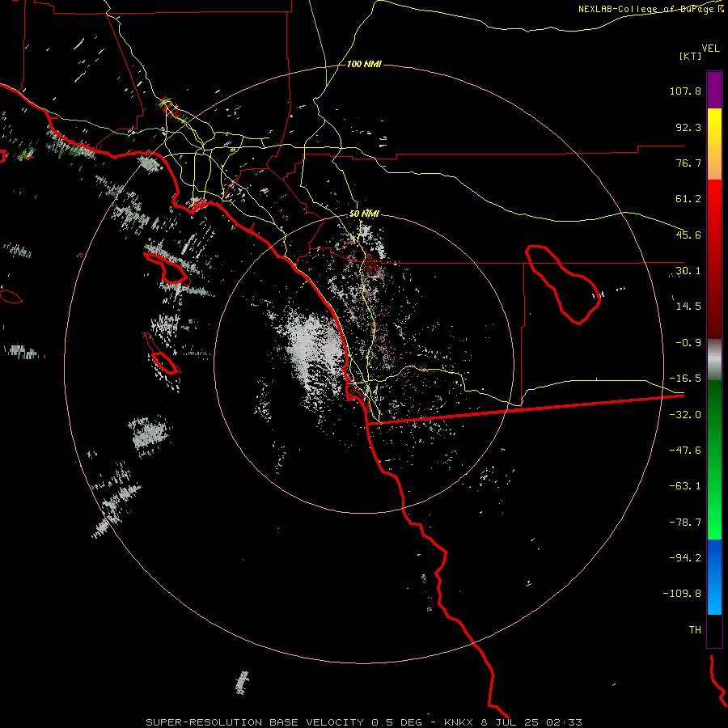The width and height of the screenshot is (728, 728).
Task: Select the 61.2 scale value
Action: [x=688, y=199]
